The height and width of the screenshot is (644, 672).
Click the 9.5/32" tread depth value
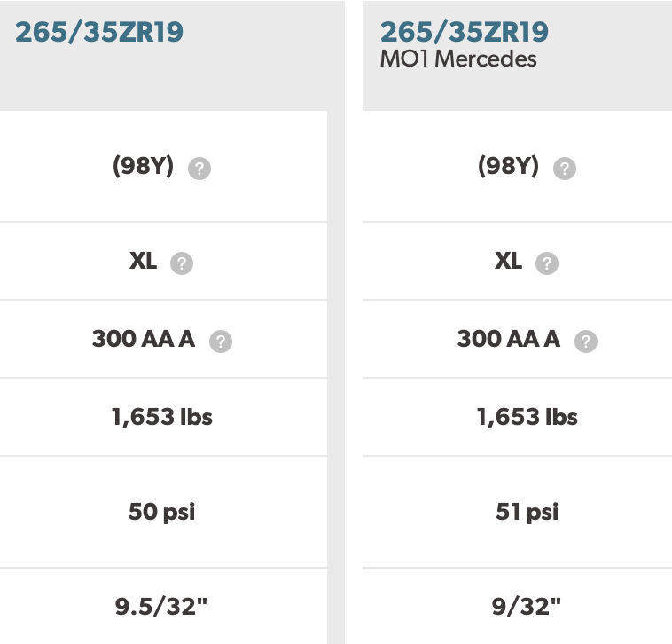pos(161,607)
